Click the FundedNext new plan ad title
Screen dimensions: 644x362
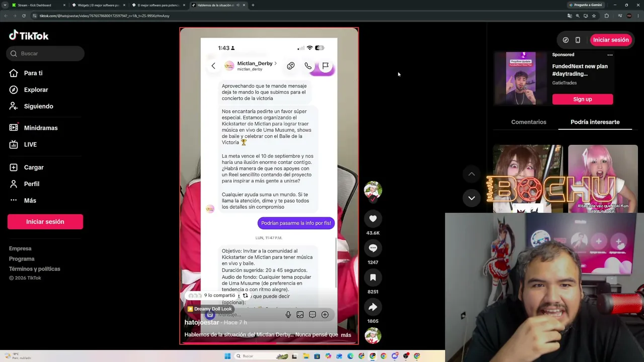click(580, 70)
